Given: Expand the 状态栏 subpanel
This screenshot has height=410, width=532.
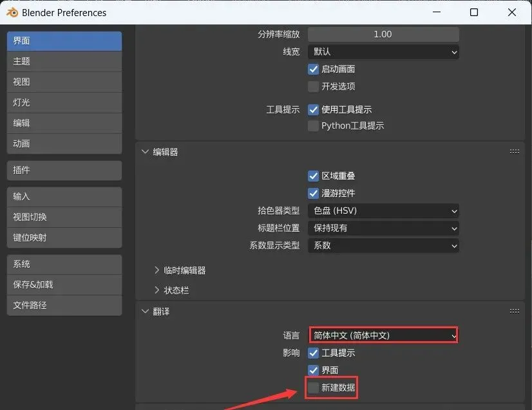Looking at the screenshot, I should click(x=157, y=290).
